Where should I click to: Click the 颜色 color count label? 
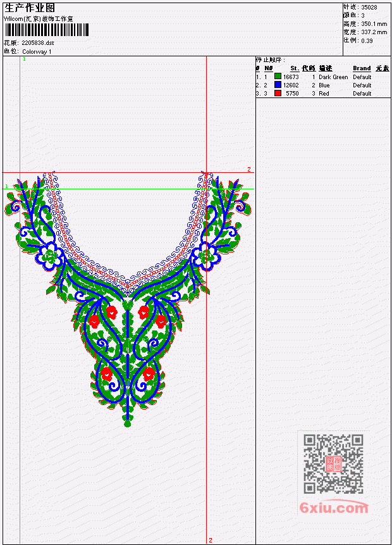(x=351, y=15)
